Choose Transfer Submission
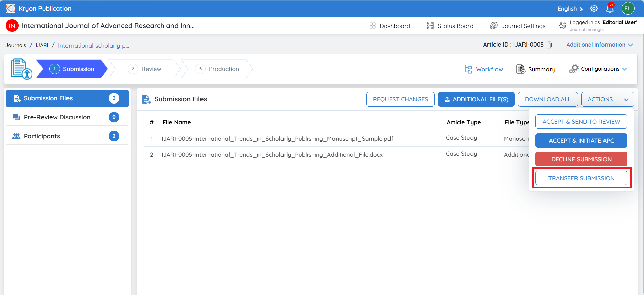Screen dimensions: 644x295 581,178
